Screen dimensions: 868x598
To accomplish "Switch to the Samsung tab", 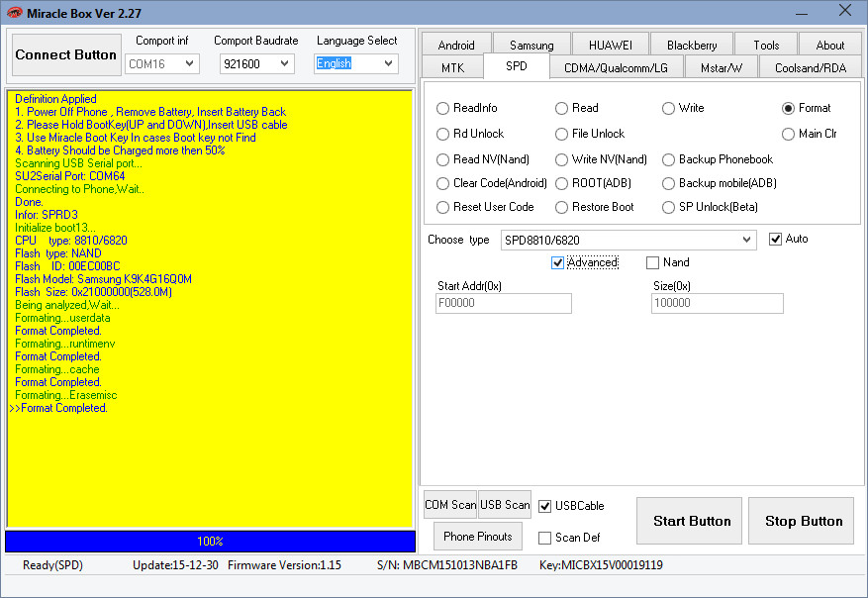I will pos(531,45).
